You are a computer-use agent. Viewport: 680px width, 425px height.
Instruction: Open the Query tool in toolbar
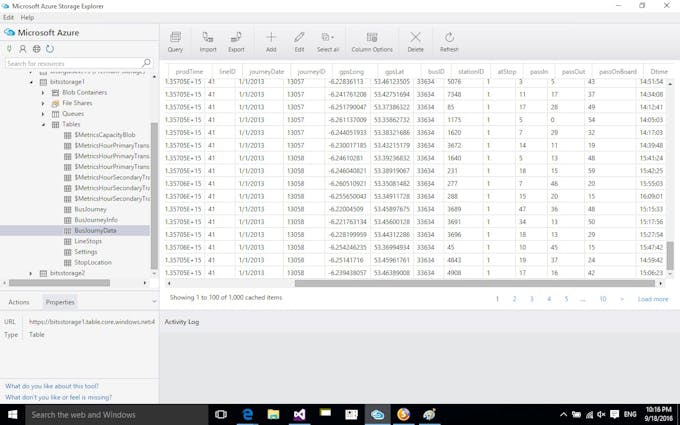175,42
